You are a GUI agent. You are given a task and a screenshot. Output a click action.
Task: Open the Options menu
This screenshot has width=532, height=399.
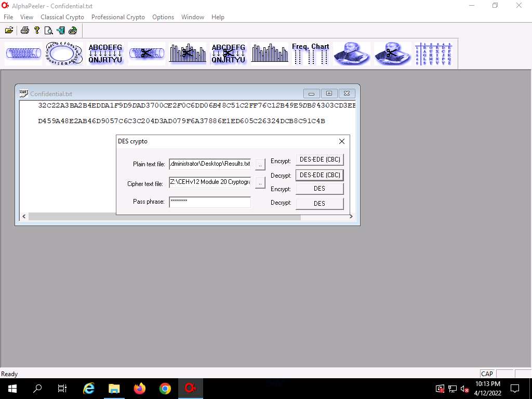click(163, 17)
